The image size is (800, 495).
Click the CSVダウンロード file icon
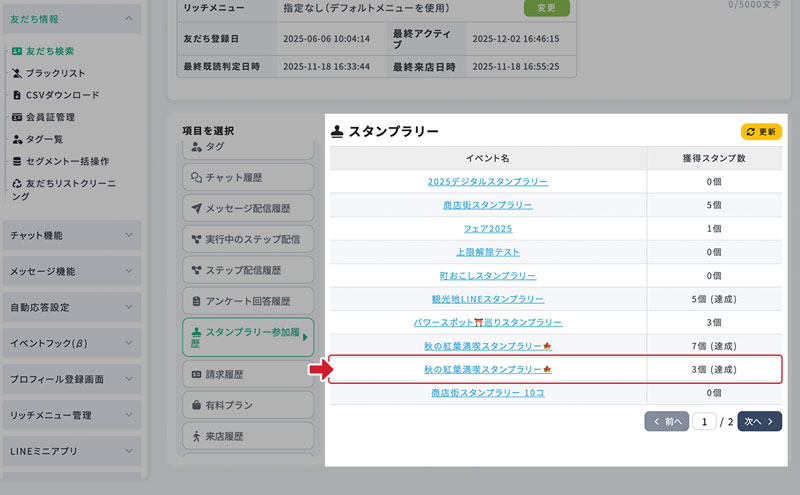(16, 95)
